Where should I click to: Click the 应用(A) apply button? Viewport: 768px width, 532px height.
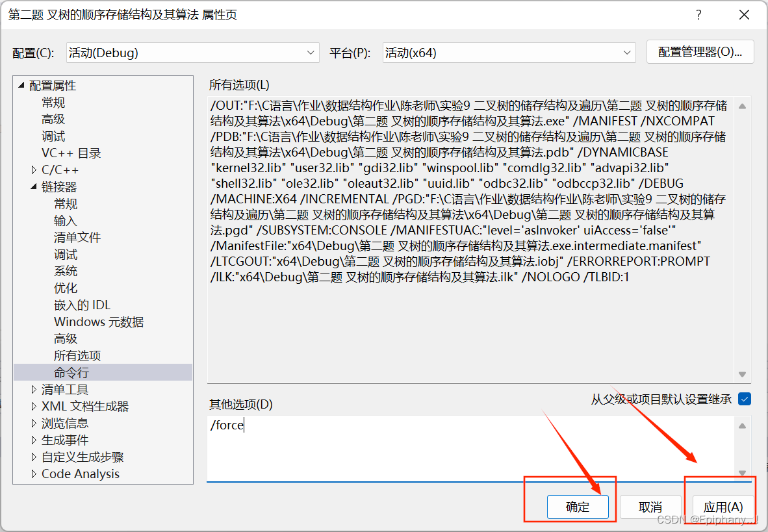[x=723, y=507]
